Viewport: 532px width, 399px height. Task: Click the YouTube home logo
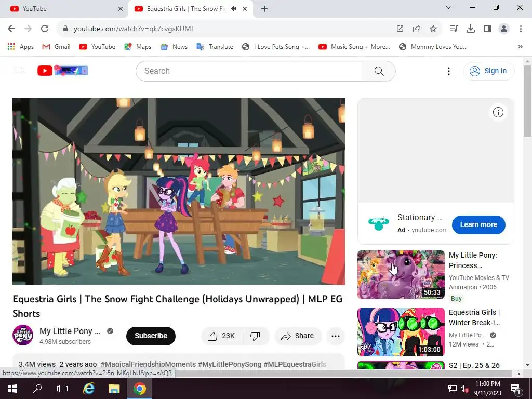pyautogui.click(x=62, y=71)
